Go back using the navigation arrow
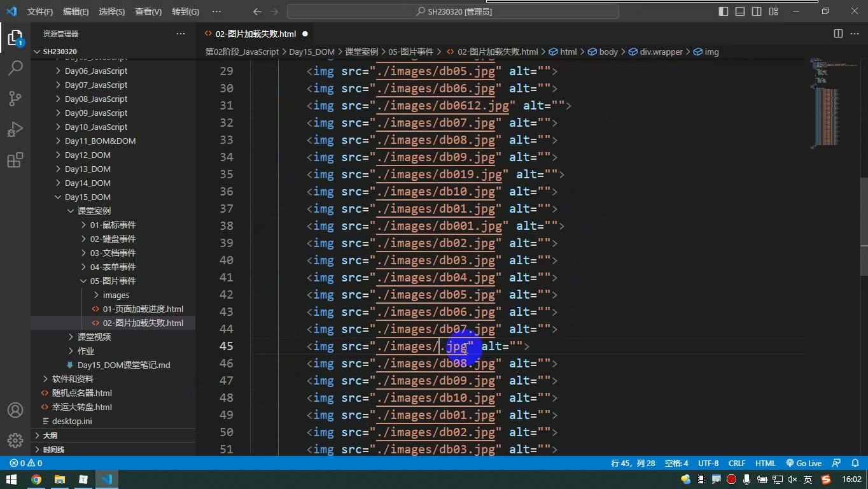 point(257,11)
